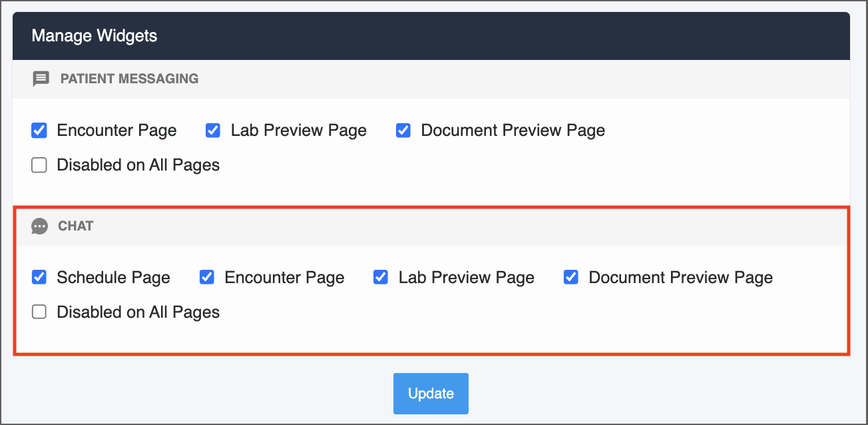Uncheck Document Preview Page under Patient Messaging
This screenshot has width=868, height=425.
[403, 131]
